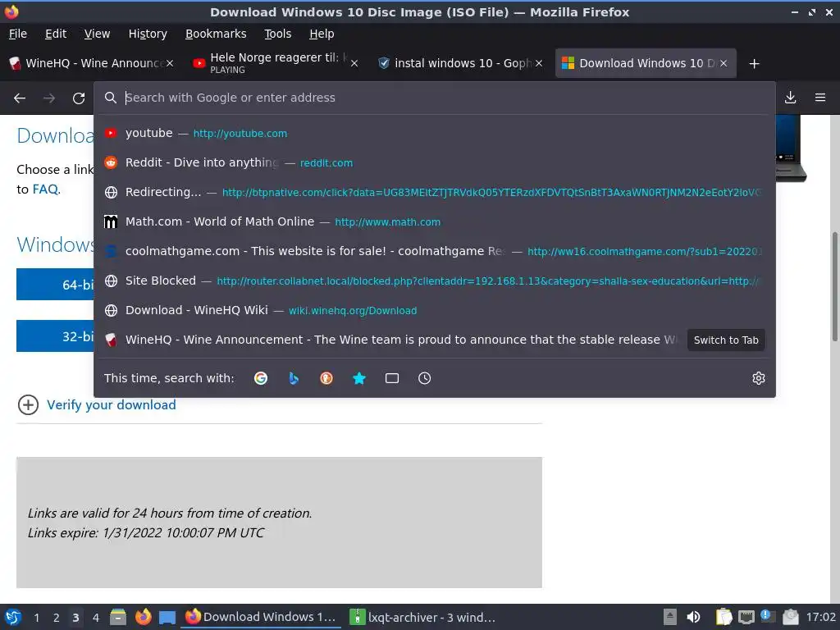The height and width of the screenshot is (630, 840).
Task: Click the 64-bit Download button
Action: coord(55,285)
